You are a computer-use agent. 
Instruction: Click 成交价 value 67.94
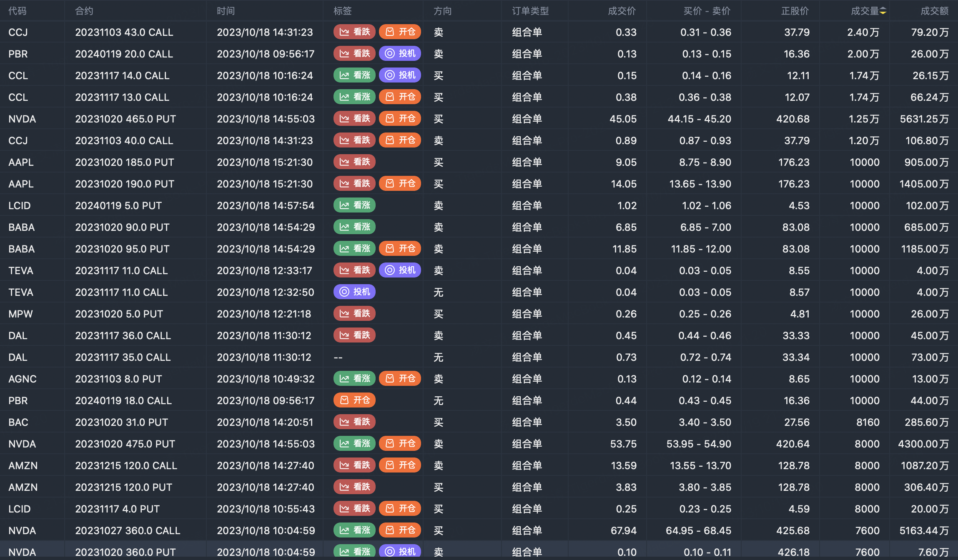click(x=624, y=530)
